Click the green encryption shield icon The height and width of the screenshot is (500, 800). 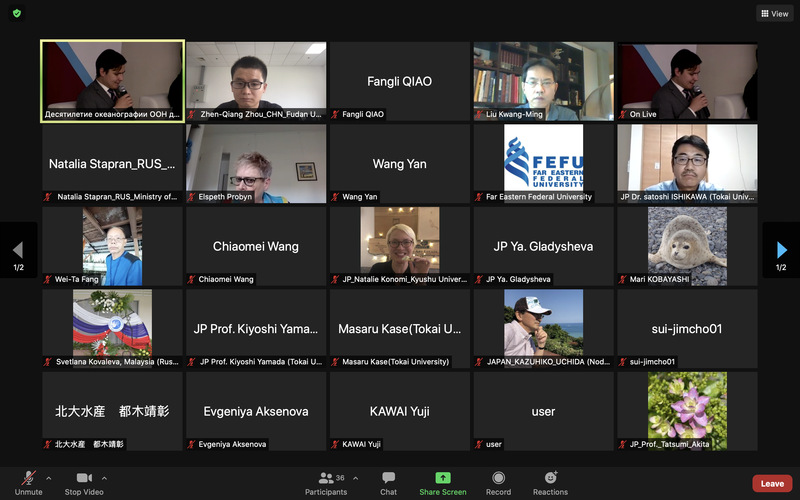pyautogui.click(x=17, y=13)
